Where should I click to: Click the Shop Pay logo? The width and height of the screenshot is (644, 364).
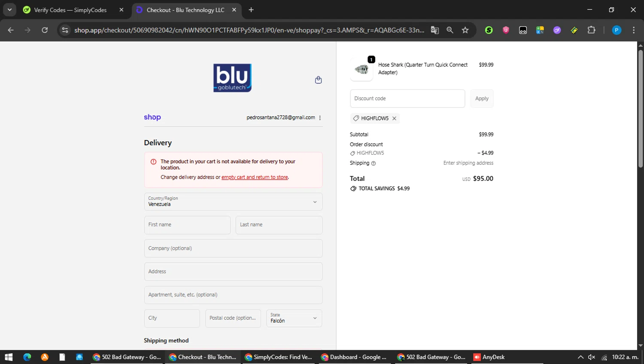click(152, 117)
